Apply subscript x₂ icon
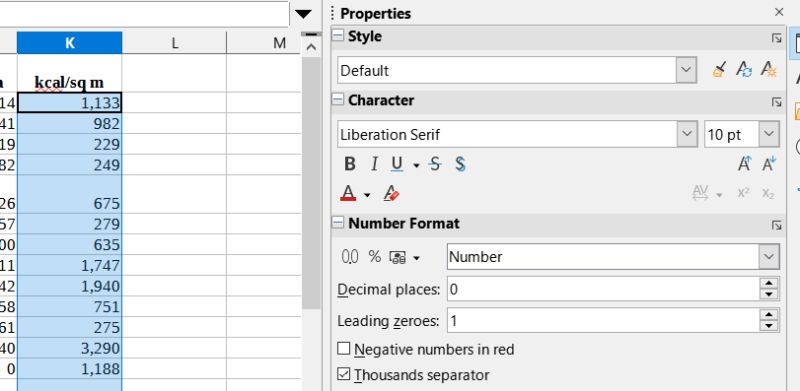 [x=768, y=193]
